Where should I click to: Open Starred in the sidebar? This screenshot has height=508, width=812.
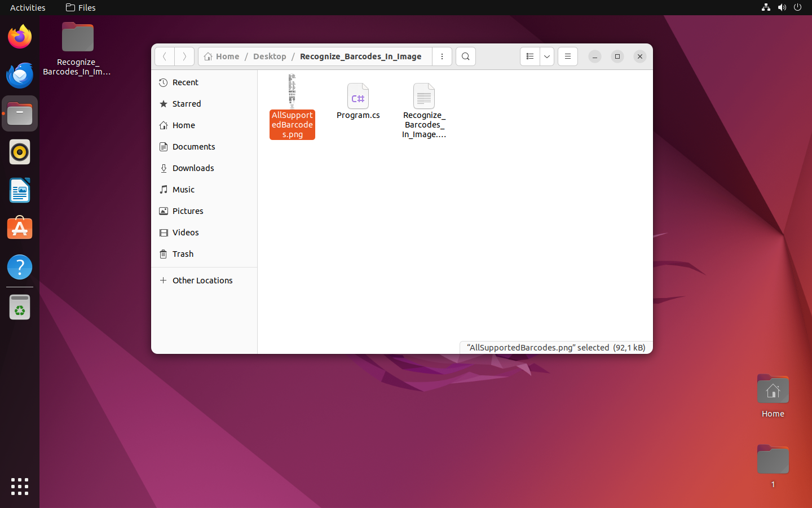(x=187, y=104)
